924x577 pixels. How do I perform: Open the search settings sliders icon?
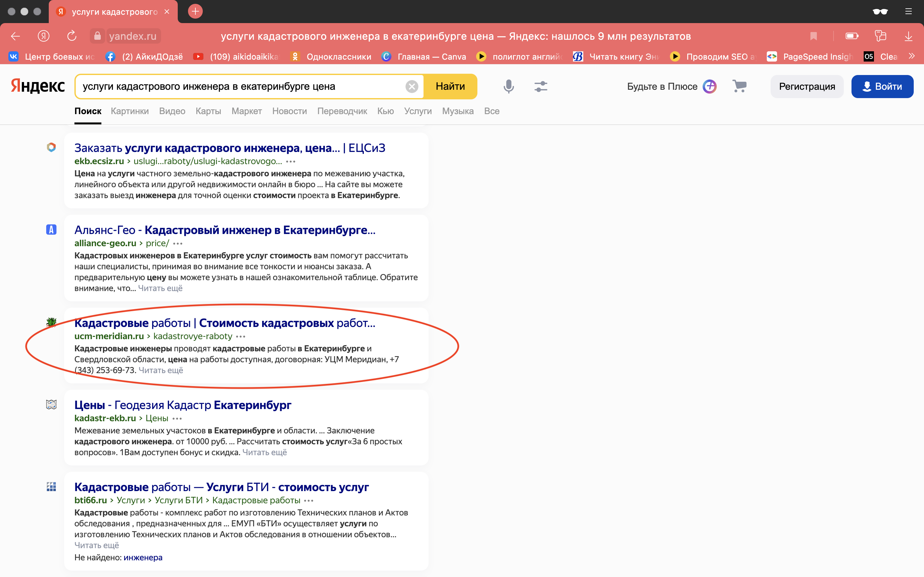point(541,87)
